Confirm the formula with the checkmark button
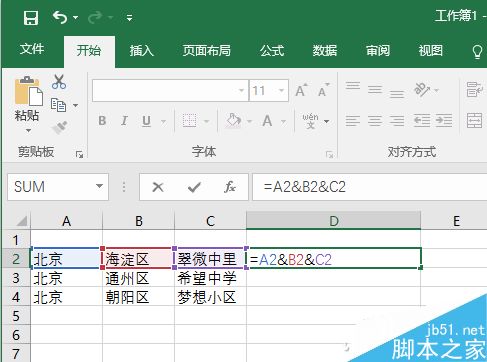This screenshot has height=362, width=487. pos(194,187)
